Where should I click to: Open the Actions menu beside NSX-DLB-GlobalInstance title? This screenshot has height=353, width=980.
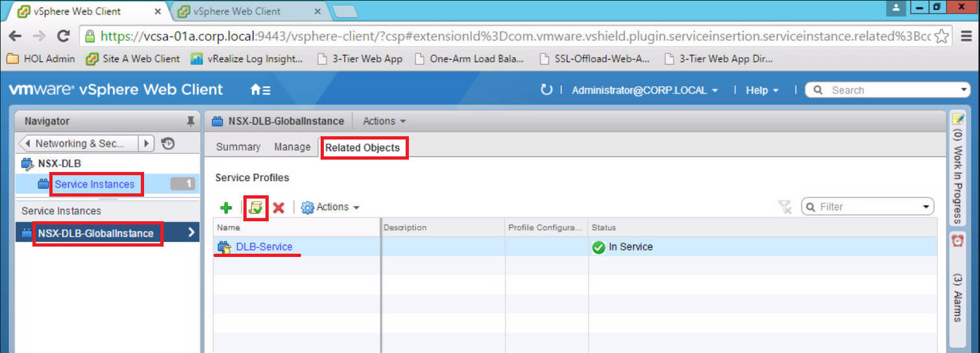point(384,121)
